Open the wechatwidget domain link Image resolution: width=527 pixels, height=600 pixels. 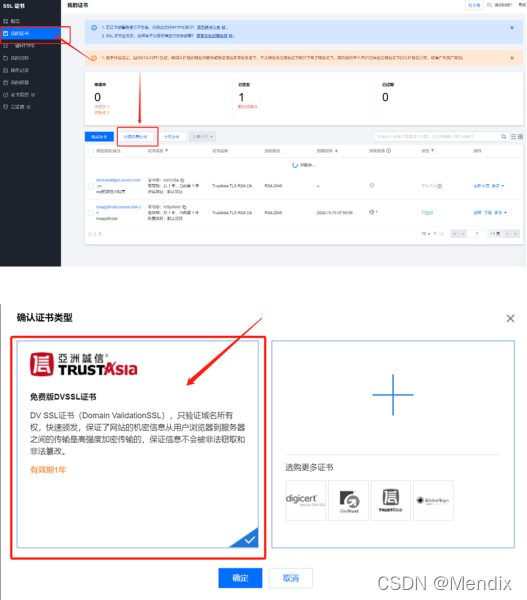(x=118, y=183)
